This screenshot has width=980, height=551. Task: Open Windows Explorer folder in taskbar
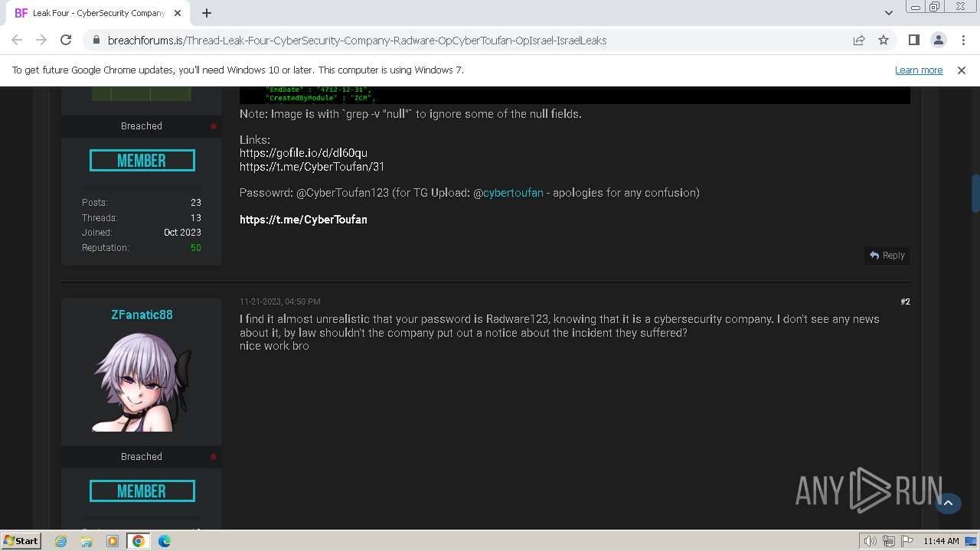point(87,541)
